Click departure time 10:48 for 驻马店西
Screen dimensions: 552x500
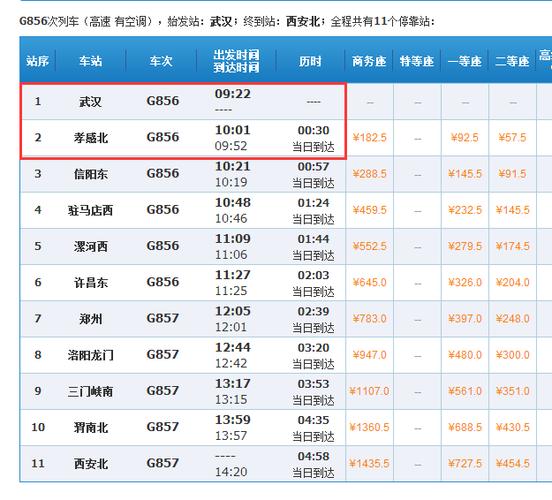(233, 202)
